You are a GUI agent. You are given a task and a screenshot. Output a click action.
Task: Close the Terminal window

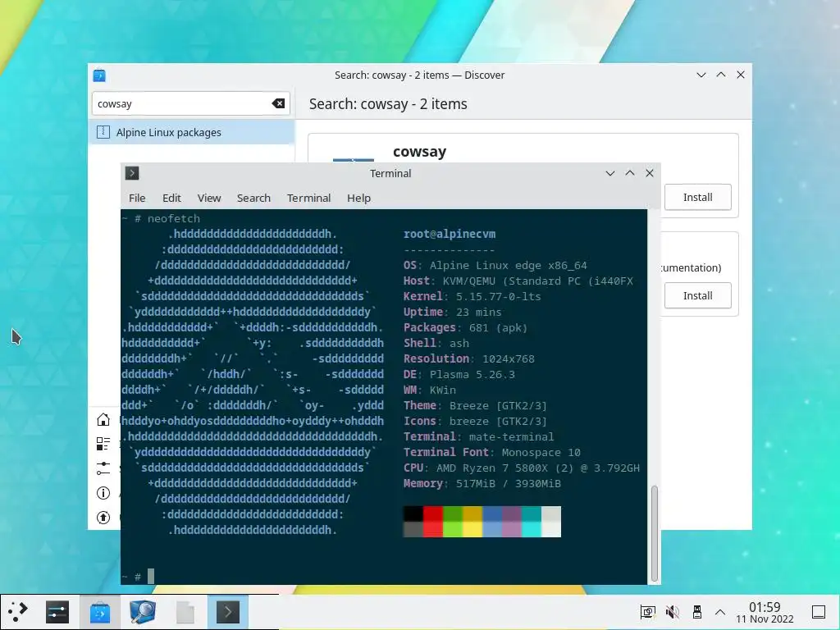pyautogui.click(x=650, y=173)
